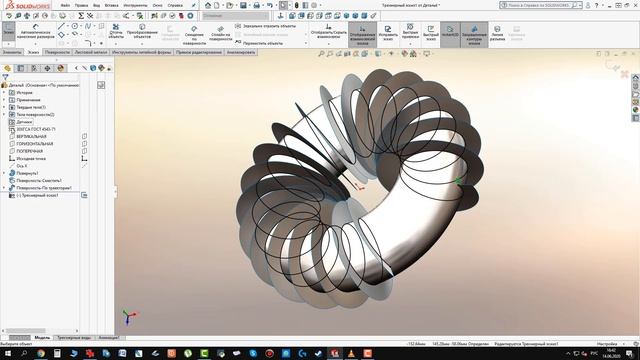Open the Файл menu
The image size is (640, 360).
(65, 6)
